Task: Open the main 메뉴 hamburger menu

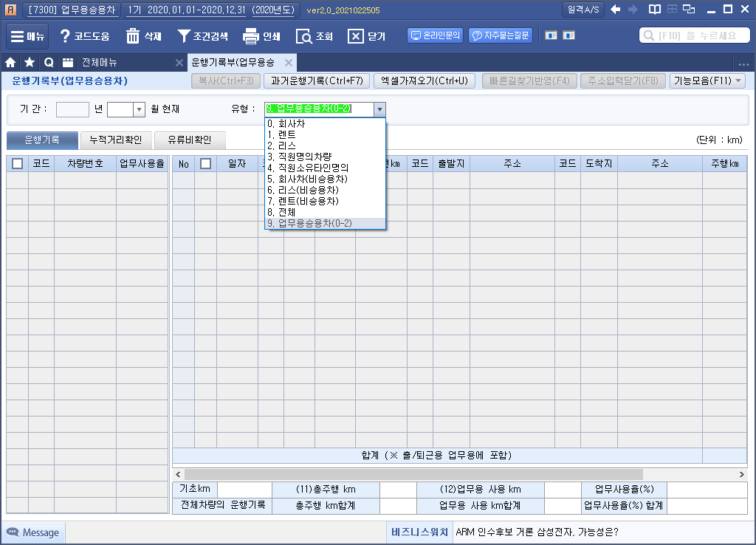Action: [x=27, y=36]
